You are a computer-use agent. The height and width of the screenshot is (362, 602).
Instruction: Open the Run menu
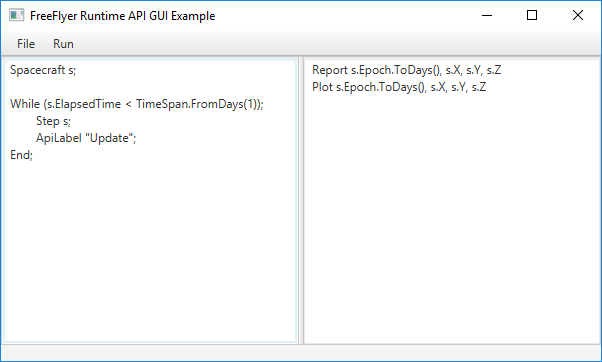pyautogui.click(x=63, y=44)
